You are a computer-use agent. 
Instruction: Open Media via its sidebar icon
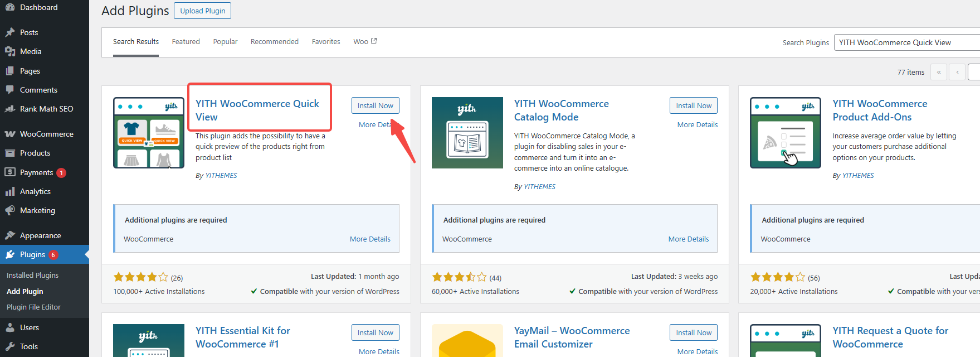(x=10, y=51)
